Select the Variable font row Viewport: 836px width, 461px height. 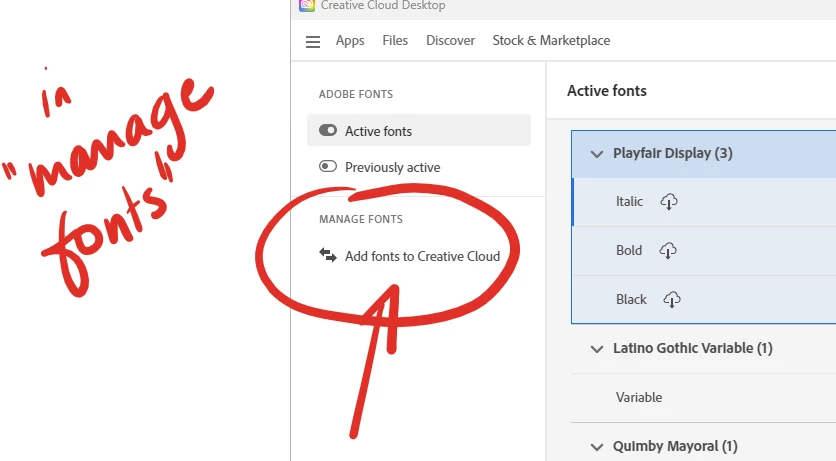703,398
